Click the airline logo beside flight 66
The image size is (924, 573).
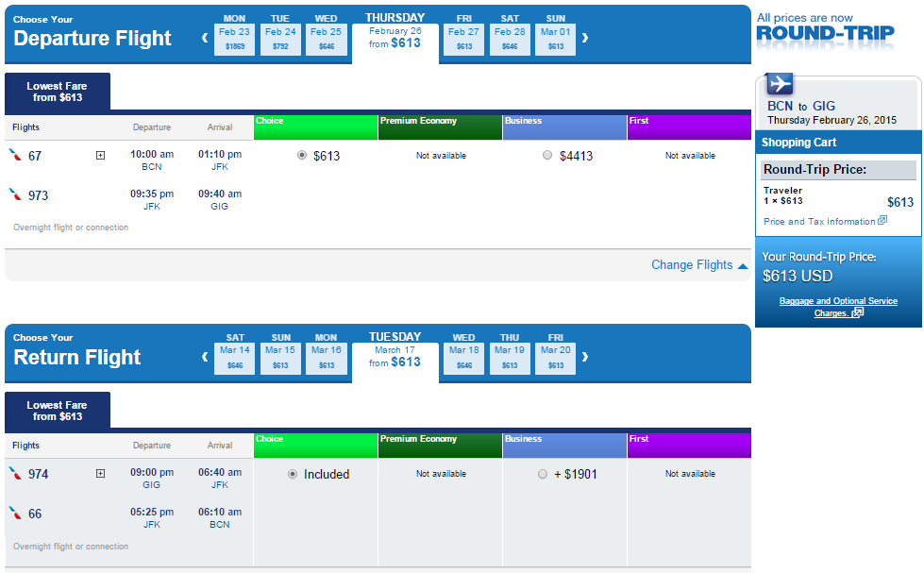15,513
